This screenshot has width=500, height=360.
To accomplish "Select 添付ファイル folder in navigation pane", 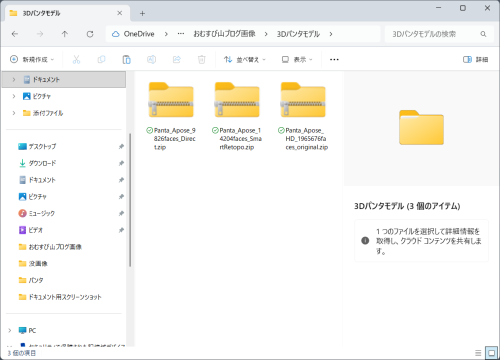I will 48,113.
